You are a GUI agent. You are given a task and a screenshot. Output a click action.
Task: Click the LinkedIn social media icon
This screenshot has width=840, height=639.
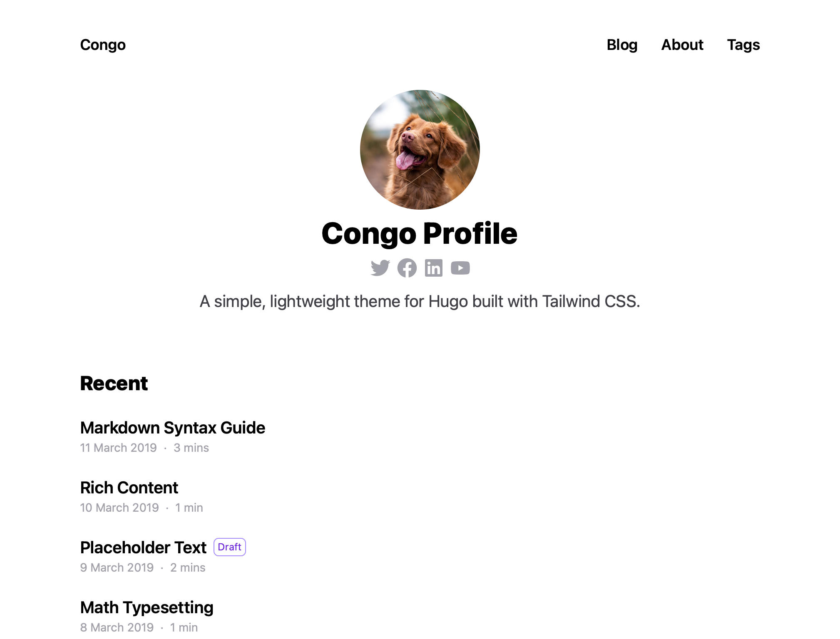coord(433,268)
